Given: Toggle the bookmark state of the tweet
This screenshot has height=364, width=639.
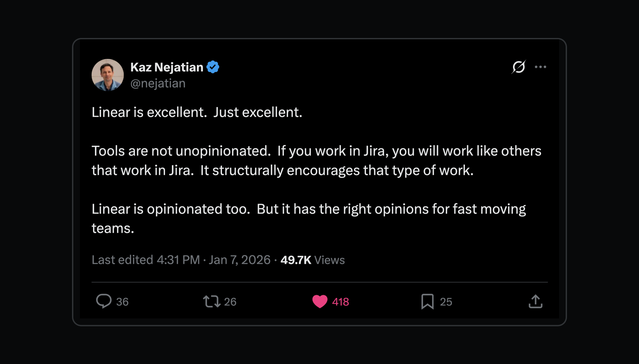Looking at the screenshot, I should [x=428, y=302].
